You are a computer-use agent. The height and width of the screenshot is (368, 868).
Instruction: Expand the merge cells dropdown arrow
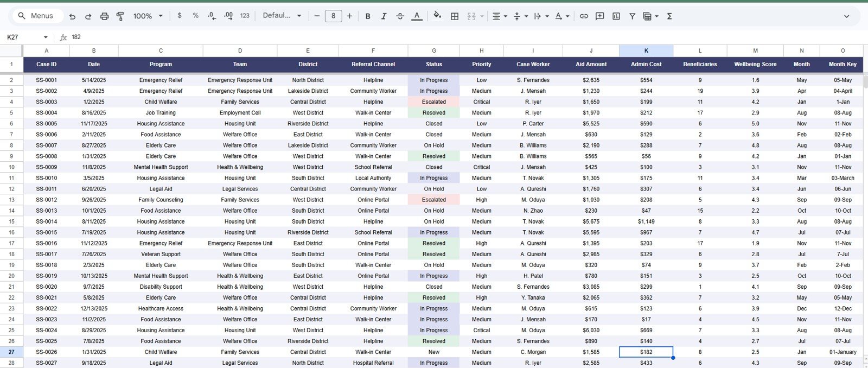[482, 16]
